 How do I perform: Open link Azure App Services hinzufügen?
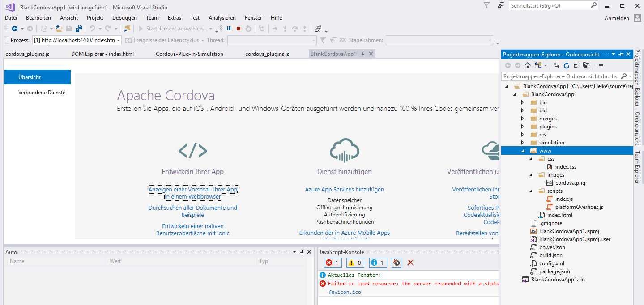pyautogui.click(x=345, y=190)
